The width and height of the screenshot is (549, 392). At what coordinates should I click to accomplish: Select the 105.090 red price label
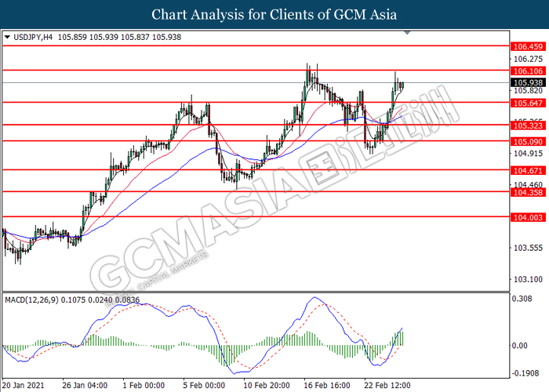[x=528, y=142]
